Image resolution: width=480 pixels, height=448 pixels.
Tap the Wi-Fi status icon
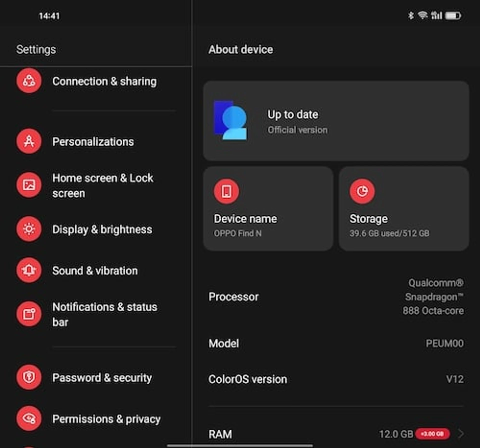423,15
